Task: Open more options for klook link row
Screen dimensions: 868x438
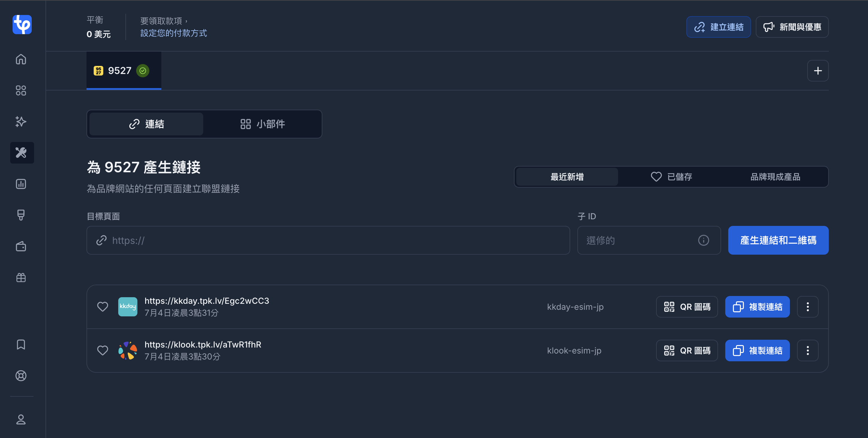Action: [808, 351]
